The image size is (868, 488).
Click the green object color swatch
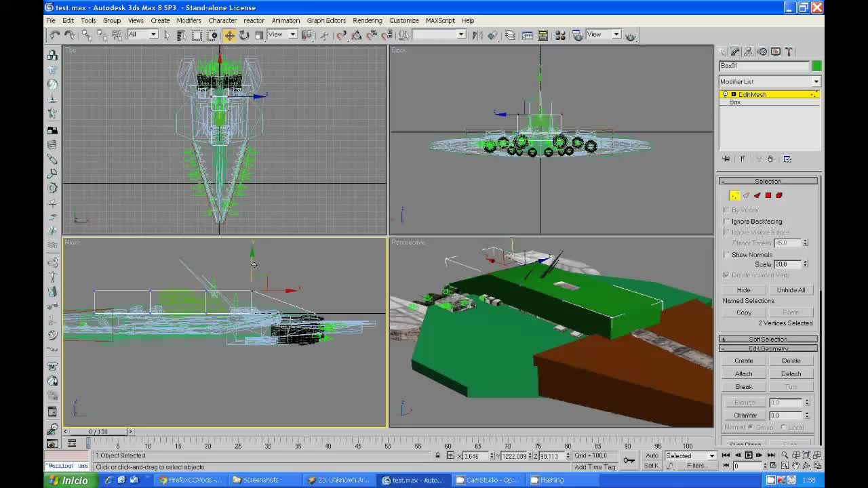tap(816, 66)
